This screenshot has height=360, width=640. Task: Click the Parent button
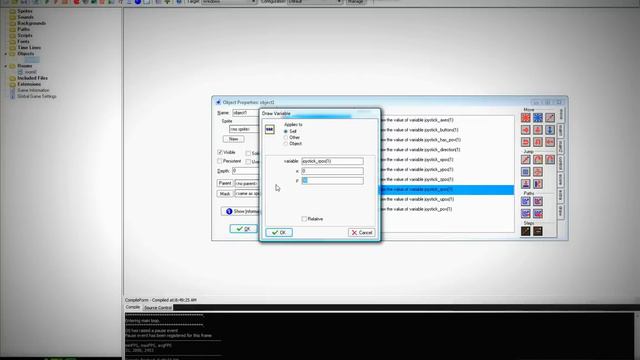(224, 183)
